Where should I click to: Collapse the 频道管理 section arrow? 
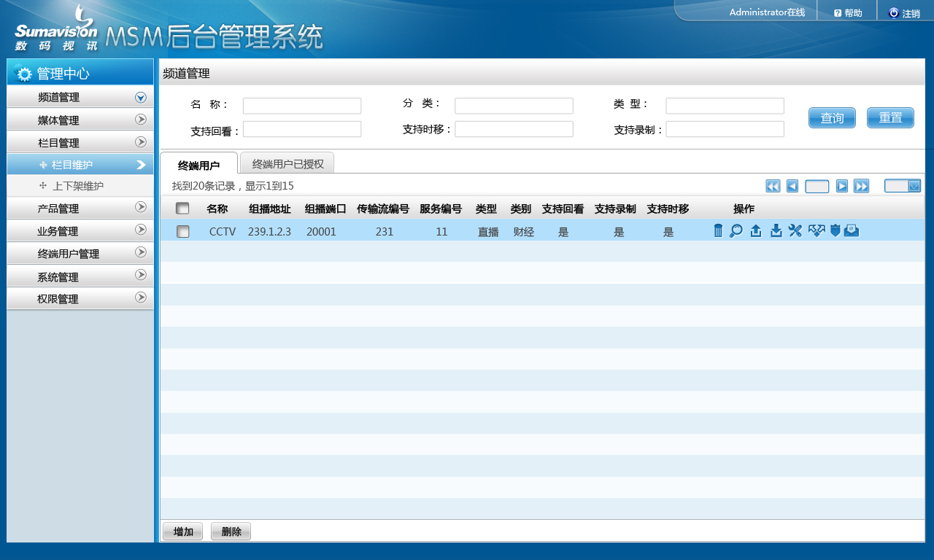(141, 97)
